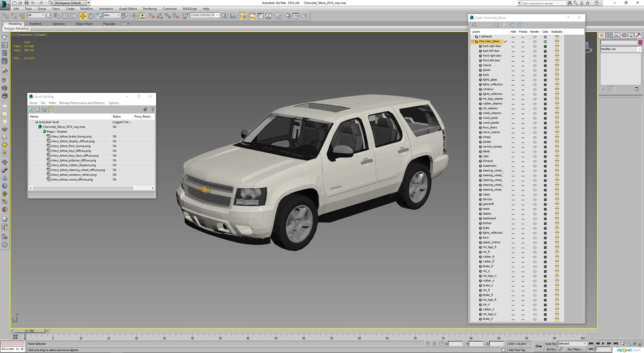Viewport: 644px width, 353px height.
Task: Open the Hierarchy command panel tab
Action: click(x=616, y=35)
